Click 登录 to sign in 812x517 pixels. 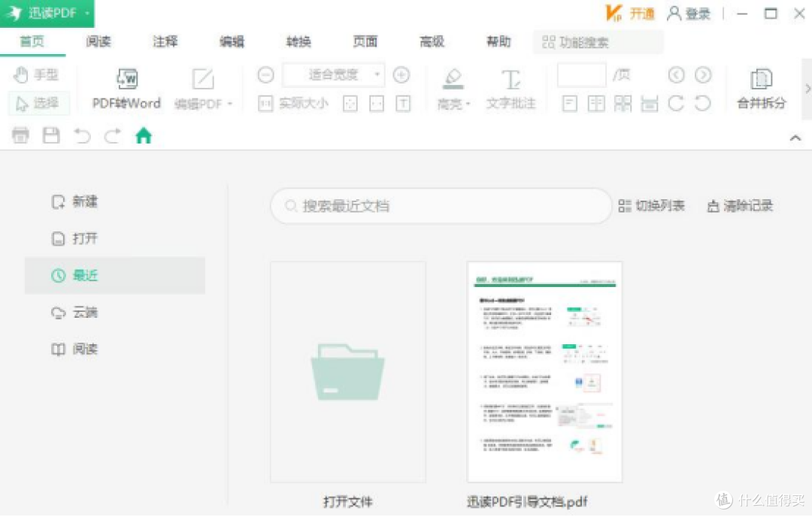[x=689, y=14]
